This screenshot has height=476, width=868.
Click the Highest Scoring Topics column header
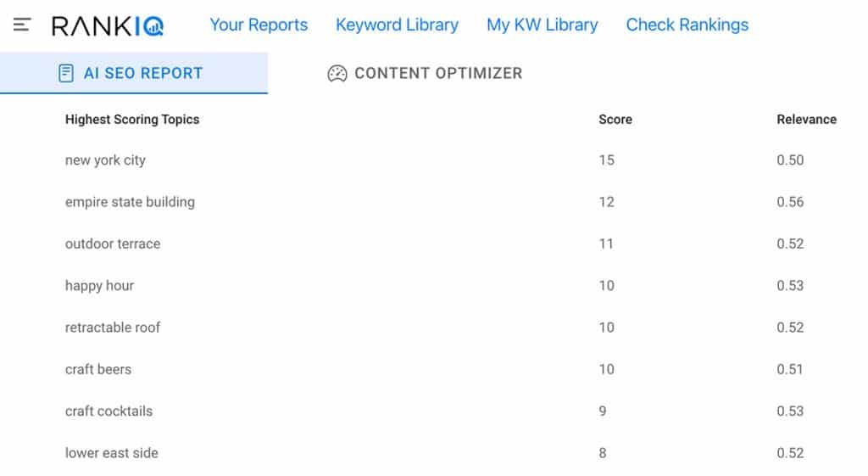click(132, 119)
